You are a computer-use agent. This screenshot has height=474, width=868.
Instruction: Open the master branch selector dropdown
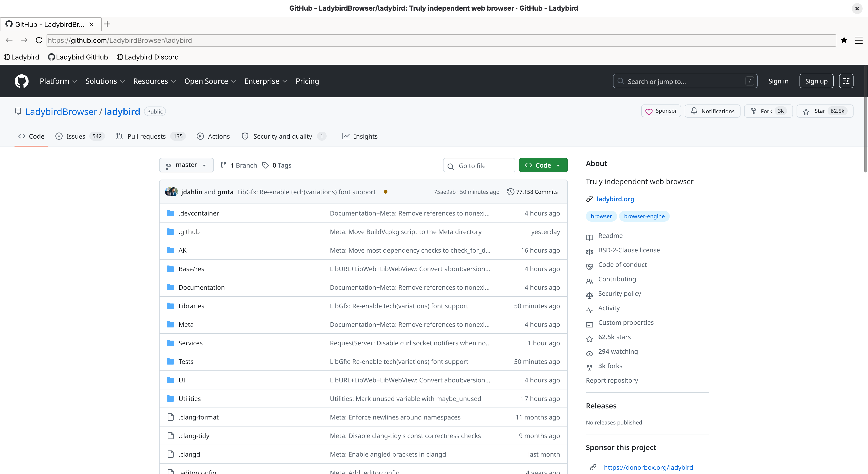click(x=186, y=165)
